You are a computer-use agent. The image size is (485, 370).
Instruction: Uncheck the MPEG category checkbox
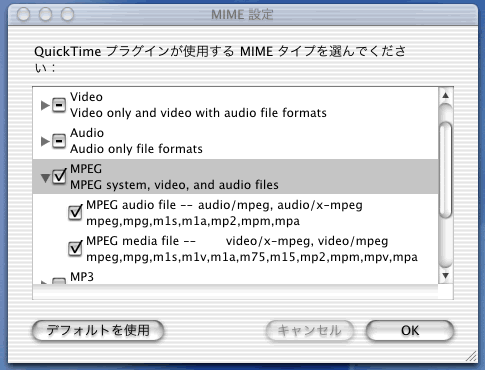pyautogui.click(x=59, y=176)
